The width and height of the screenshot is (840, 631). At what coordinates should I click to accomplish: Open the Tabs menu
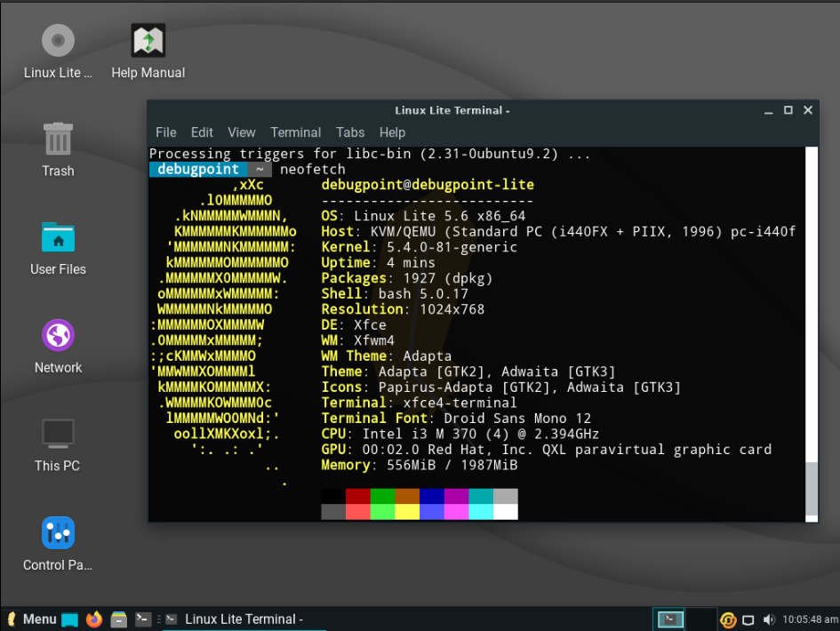pos(350,132)
